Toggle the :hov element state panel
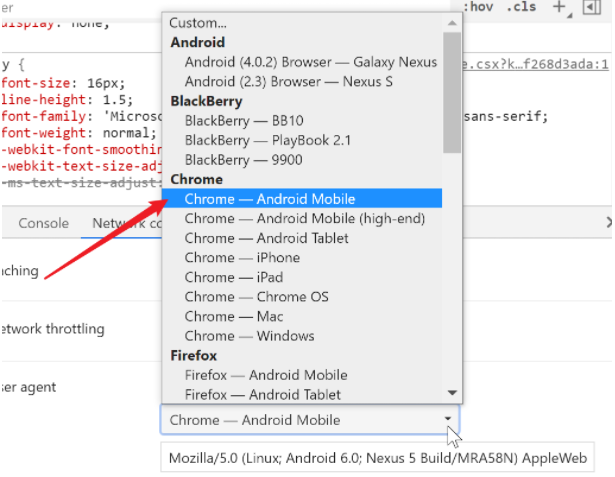 point(479,8)
